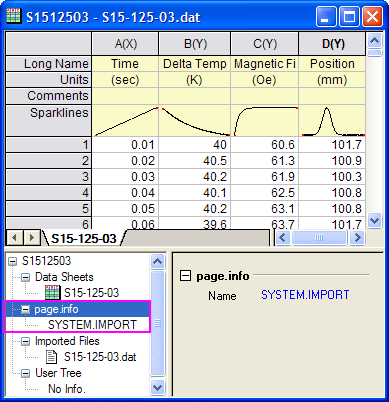Click cell with value 63.1

point(265,209)
